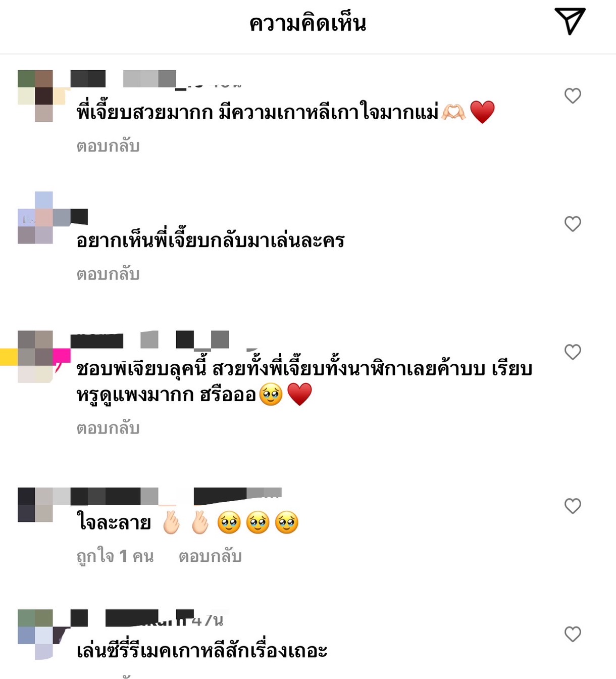
Task: Reply to the 'พี่เจี๊ยบสวยมากก' comment
Action: click(x=108, y=146)
